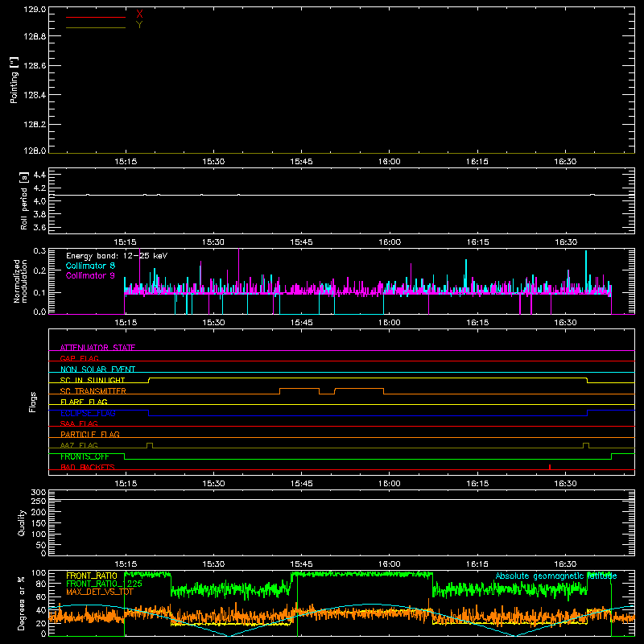Select the 'Degrees or %' axis title

pos(22,603)
